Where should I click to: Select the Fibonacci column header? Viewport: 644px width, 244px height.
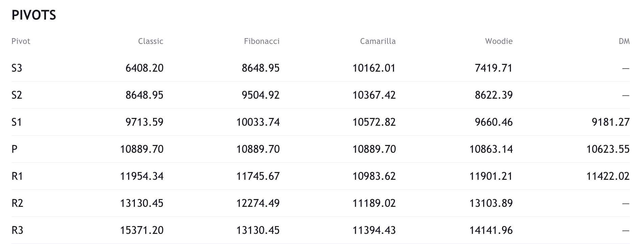pyautogui.click(x=262, y=41)
